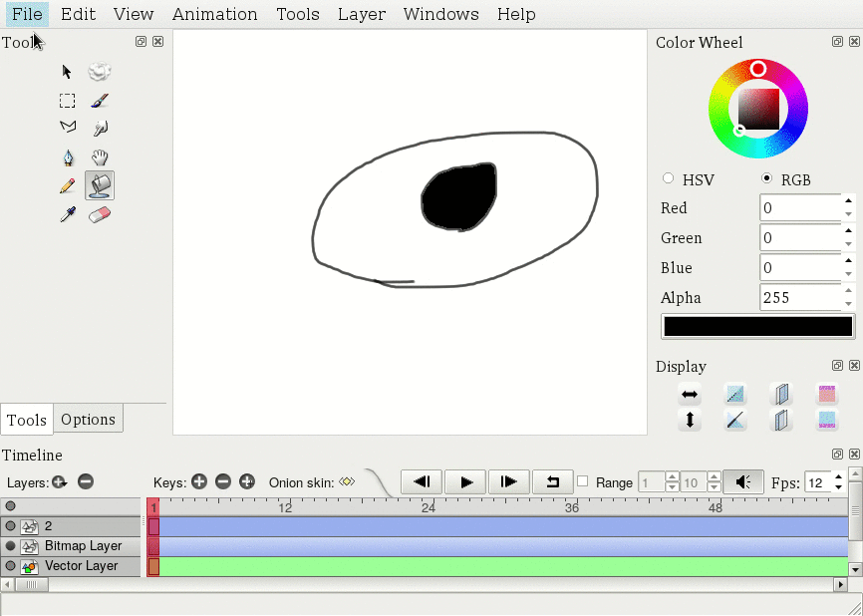Select the HSV radio button
Screen dimensions: 863x616
[x=668, y=178]
